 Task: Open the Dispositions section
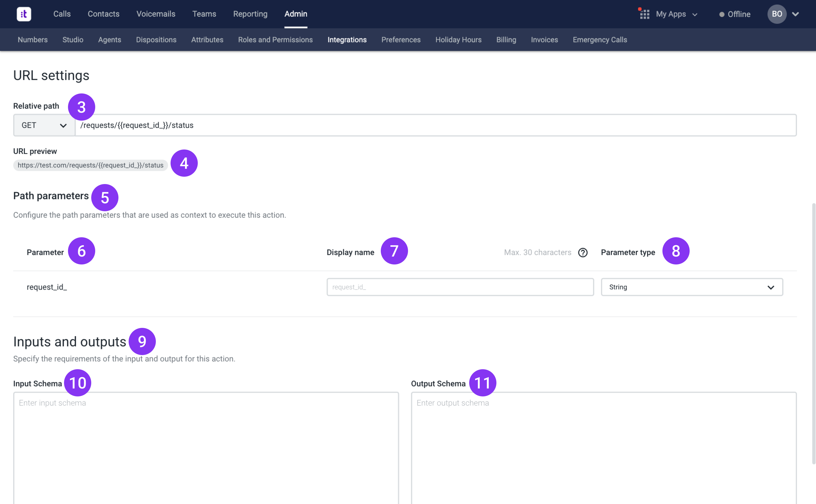click(156, 40)
